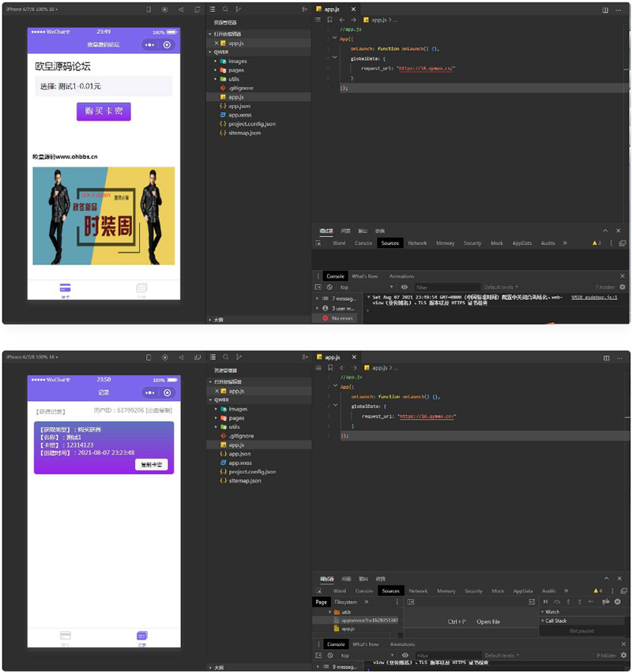Open the more tabs chevron after Filesystem

tap(366, 602)
